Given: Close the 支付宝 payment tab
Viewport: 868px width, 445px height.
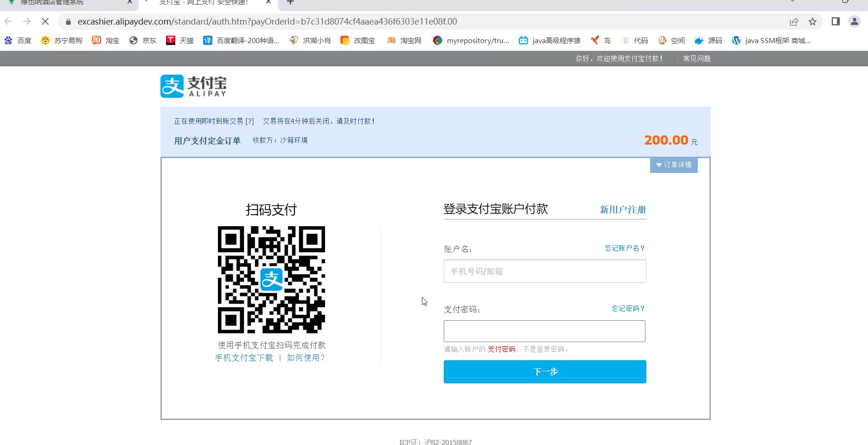Looking at the screenshot, I should 268,2.
